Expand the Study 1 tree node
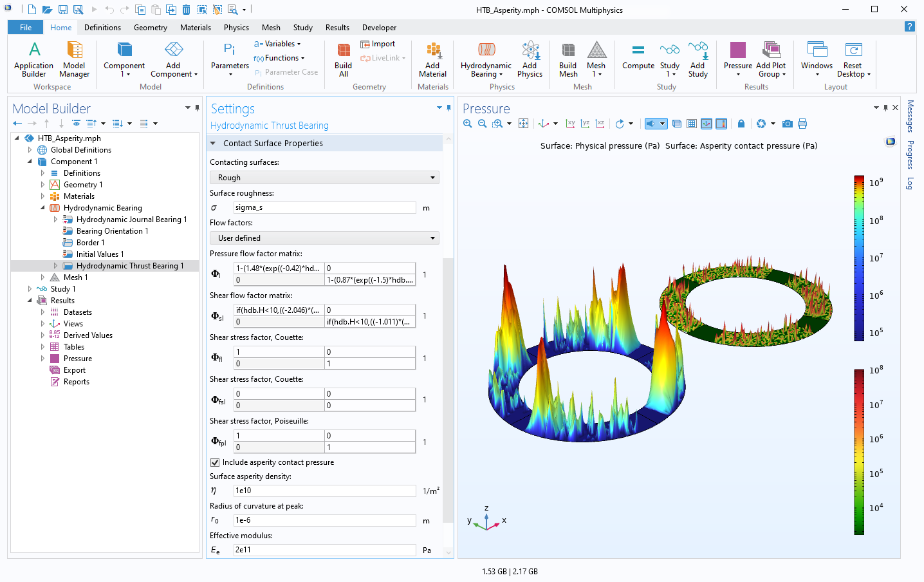The image size is (924, 582). click(x=30, y=289)
